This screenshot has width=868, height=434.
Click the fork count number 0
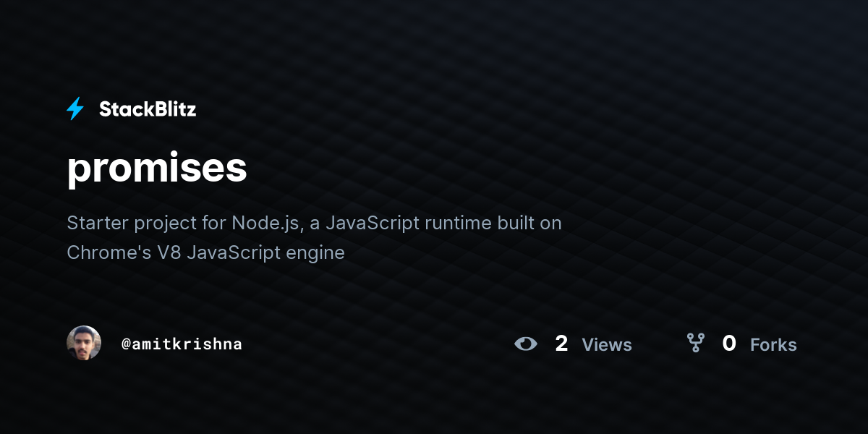pos(729,344)
